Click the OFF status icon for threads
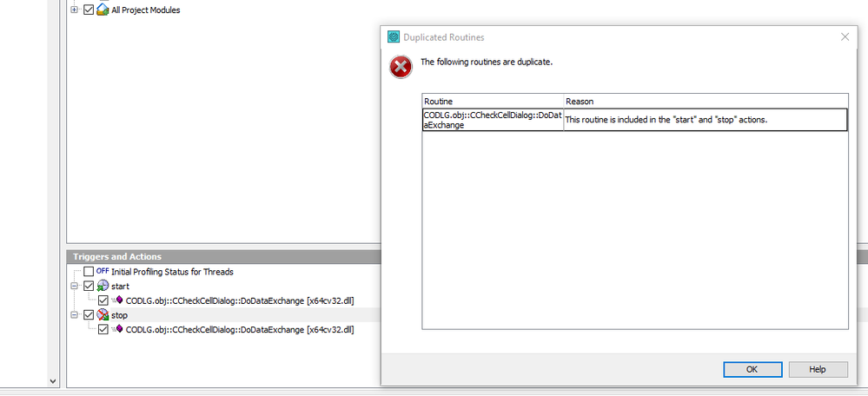Viewport: 868px width, 396px height. [x=103, y=271]
